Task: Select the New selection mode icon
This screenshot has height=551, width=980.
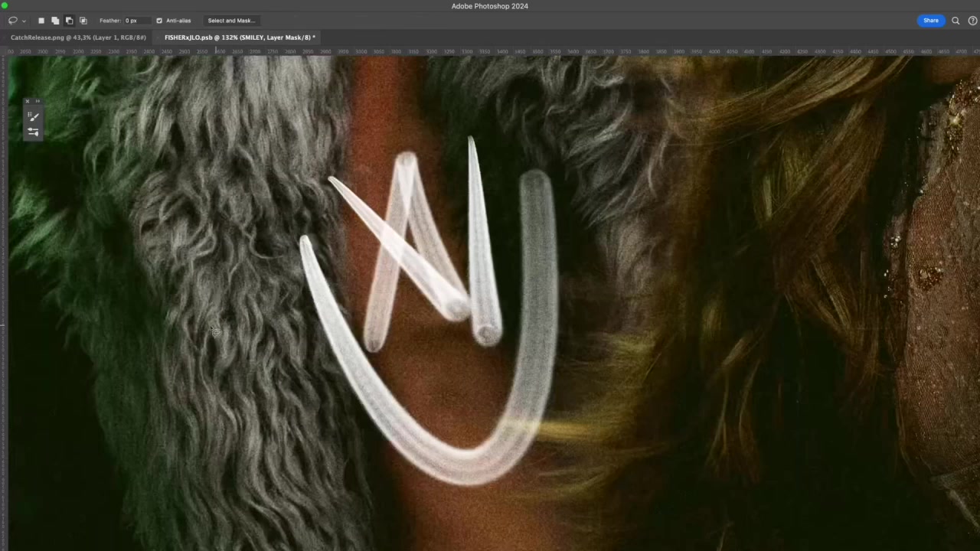Action: point(41,21)
